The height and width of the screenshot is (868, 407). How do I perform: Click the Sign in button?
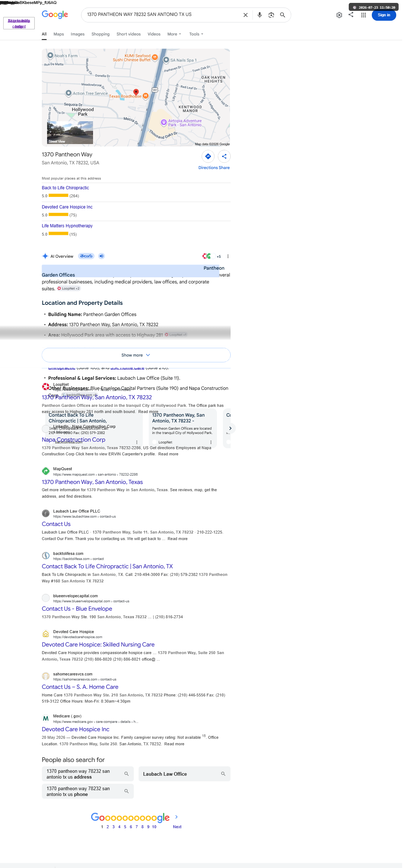tap(384, 15)
